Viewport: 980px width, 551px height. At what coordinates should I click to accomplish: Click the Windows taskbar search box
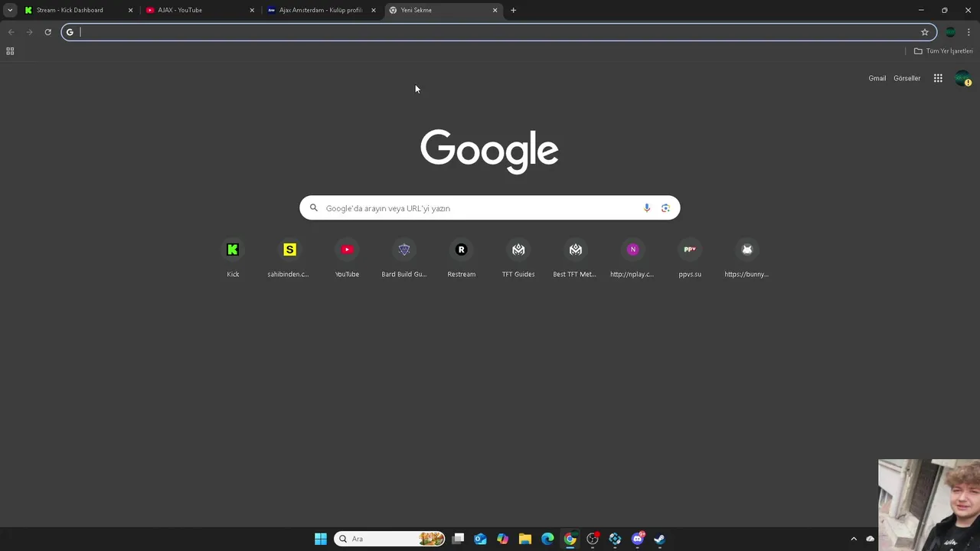click(x=390, y=539)
